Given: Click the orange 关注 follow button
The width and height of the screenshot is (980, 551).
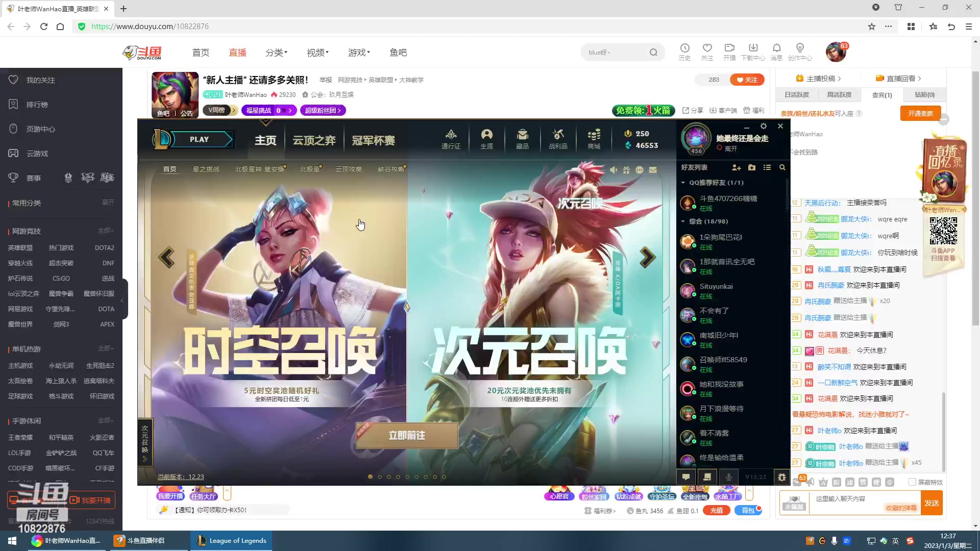Looking at the screenshot, I should click(x=747, y=80).
